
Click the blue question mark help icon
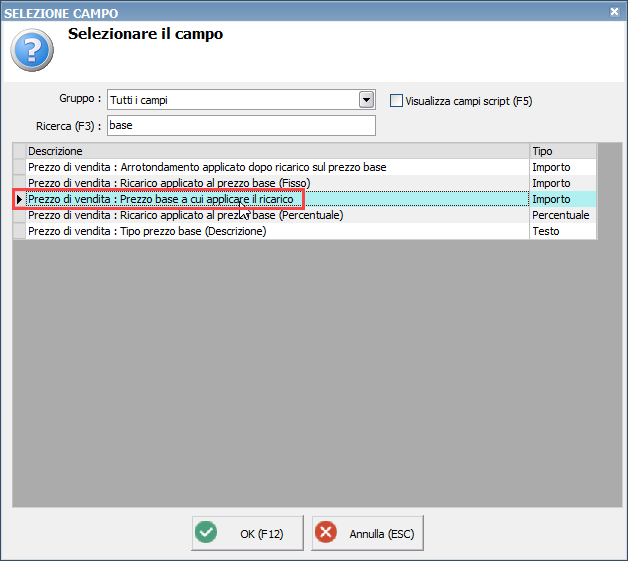click(32, 50)
